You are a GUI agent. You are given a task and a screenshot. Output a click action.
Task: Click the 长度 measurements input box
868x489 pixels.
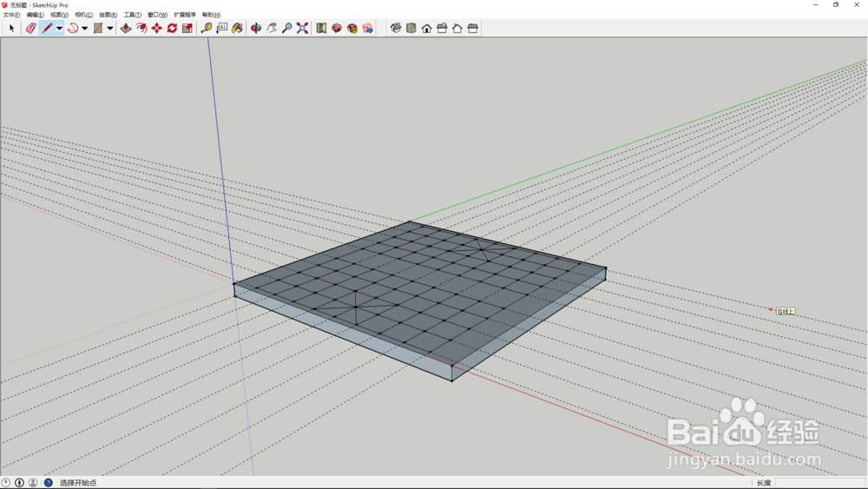pyautogui.click(x=819, y=483)
